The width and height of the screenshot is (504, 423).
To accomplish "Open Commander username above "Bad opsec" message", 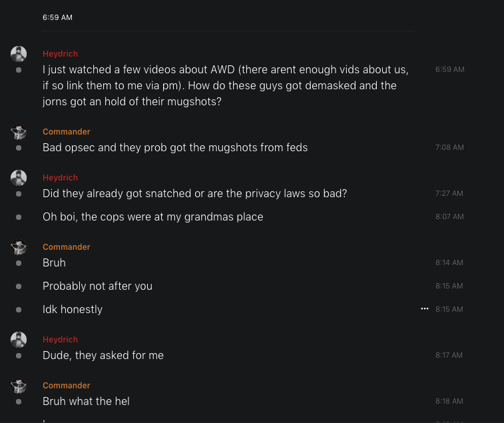I will point(67,132).
